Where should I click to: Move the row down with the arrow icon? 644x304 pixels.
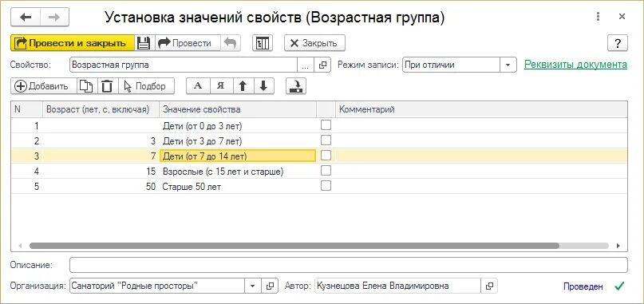click(x=263, y=86)
